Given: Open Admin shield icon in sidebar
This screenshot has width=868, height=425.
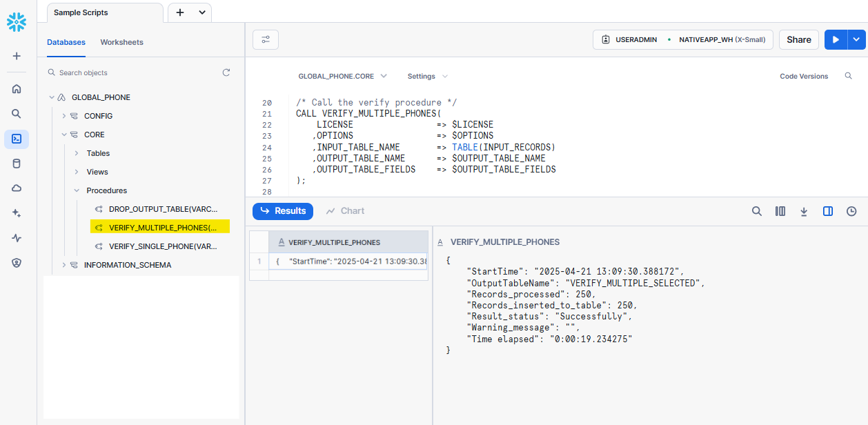Looking at the screenshot, I should 17,263.
